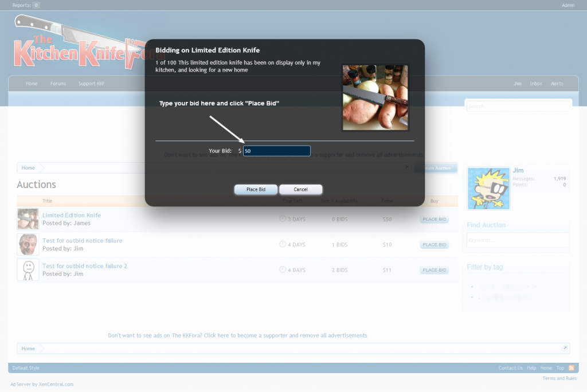Viewport: 587px width, 392px height.
Task: Open the RSS feed icon
Action: pyautogui.click(x=572, y=368)
